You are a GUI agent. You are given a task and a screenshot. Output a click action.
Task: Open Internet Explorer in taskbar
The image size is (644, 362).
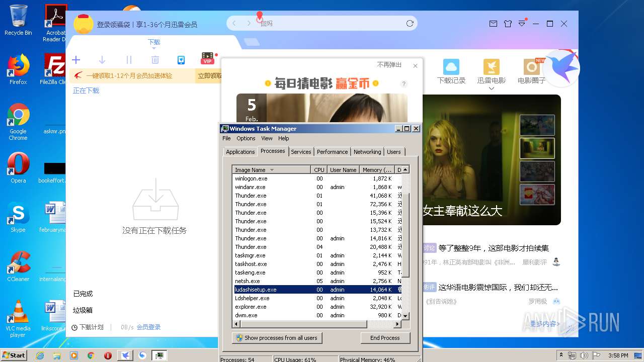click(40, 355)
